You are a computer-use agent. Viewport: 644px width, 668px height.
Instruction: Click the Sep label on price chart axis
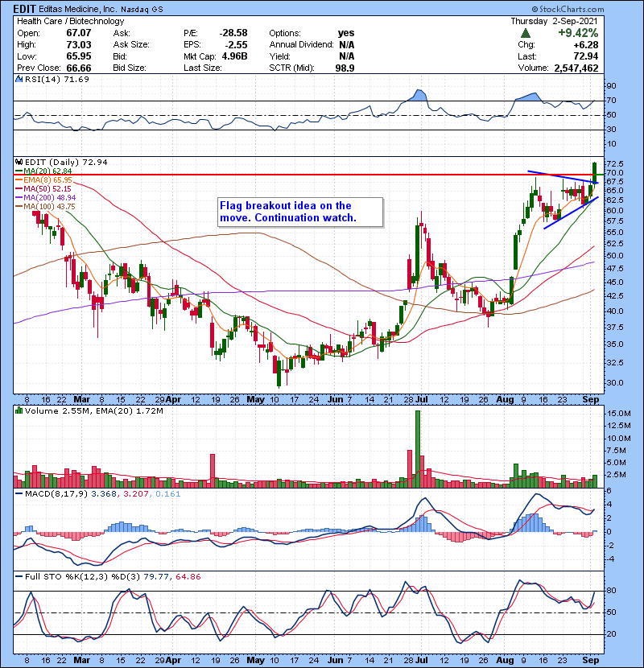tap(591, 400)
